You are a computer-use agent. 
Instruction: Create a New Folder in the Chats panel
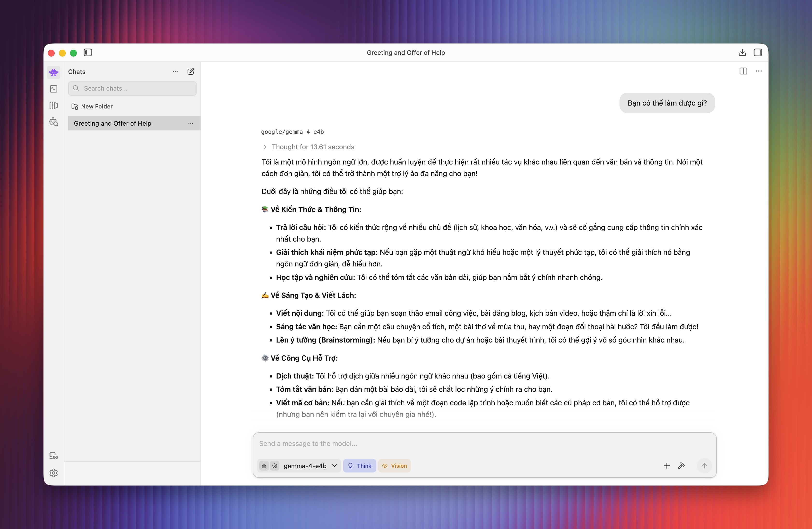tap(92, 107)
